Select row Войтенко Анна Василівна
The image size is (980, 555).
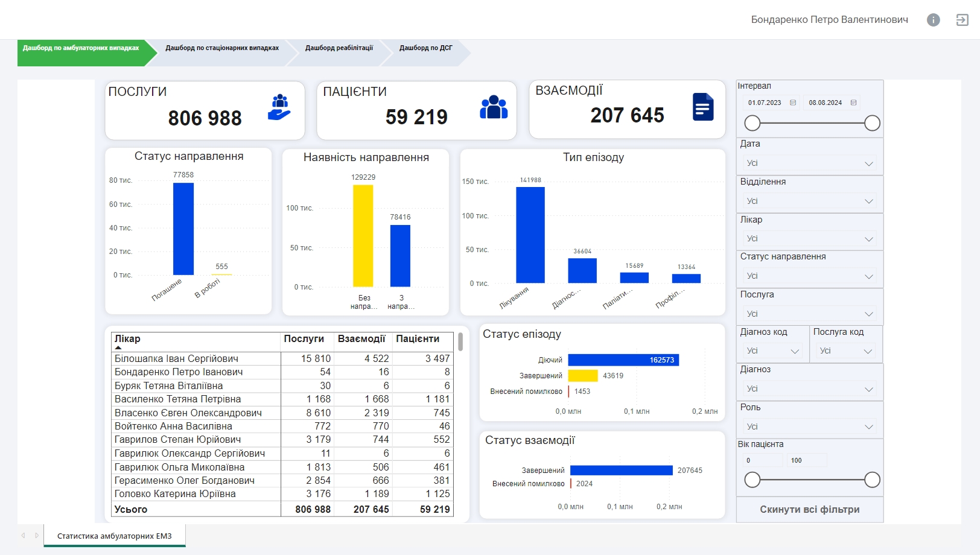tap(282, 427)
